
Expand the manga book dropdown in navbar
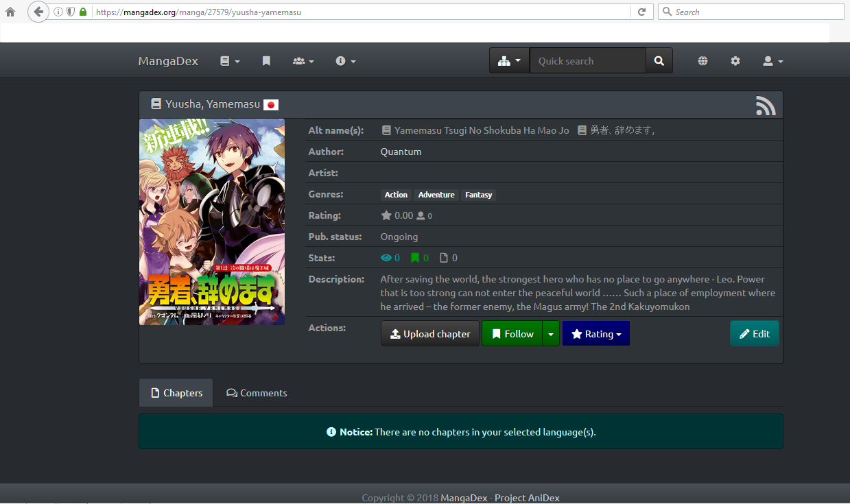point(230,60)
